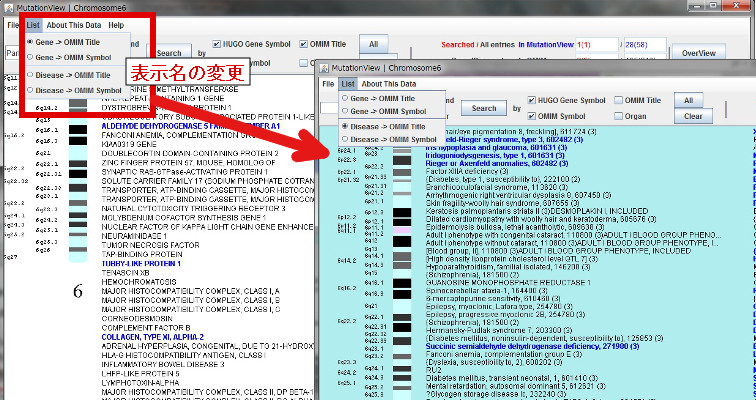Click the Search button in the front window
The height and width of the screenshot is (400, 756).
point(484,108)
